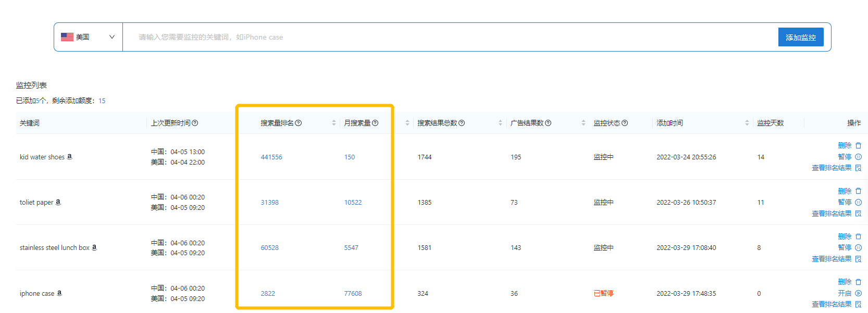Enable monitoring for iphone case via 开启

click(x=849, y=293)
